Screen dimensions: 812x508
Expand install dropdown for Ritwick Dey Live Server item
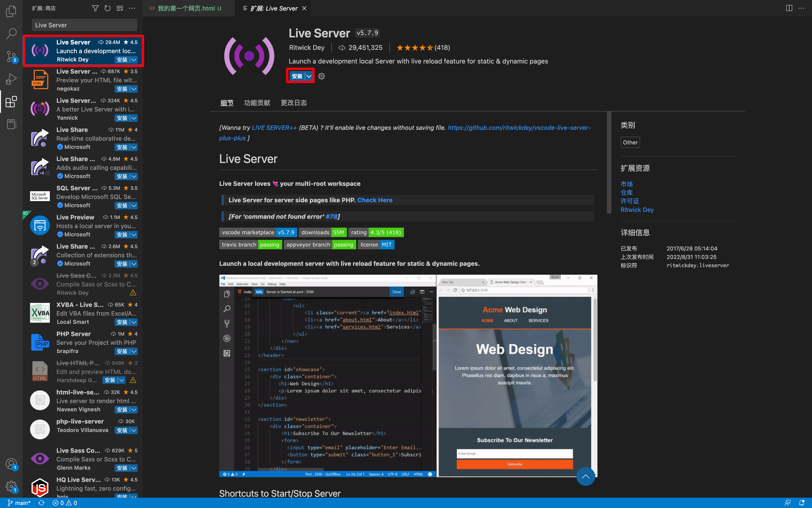(134, 60)
